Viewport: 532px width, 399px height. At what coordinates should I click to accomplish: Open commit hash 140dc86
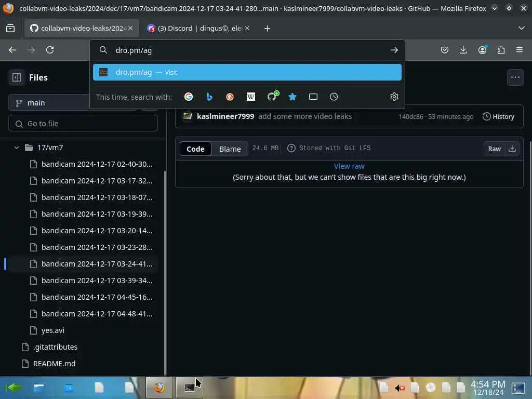click(x=411, y=117)
